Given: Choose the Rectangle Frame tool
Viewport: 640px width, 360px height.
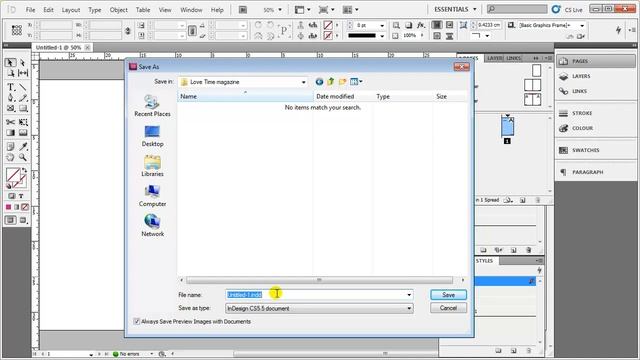Looking at the screenshot, I should (x=11, y=108).
